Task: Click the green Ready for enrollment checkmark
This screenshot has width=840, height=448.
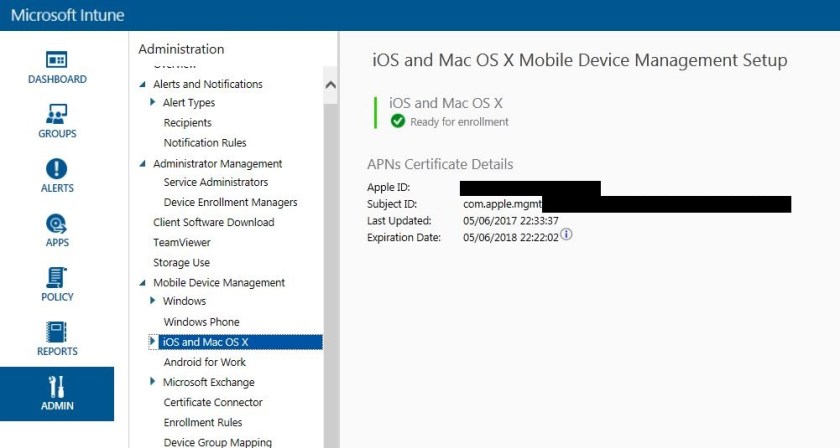Action: (398, 122)
